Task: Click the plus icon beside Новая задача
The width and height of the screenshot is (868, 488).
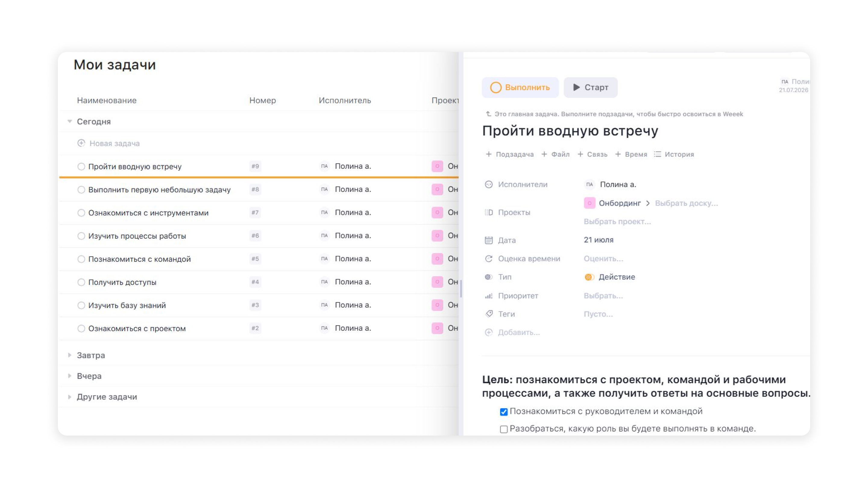Action: point(81,143)
